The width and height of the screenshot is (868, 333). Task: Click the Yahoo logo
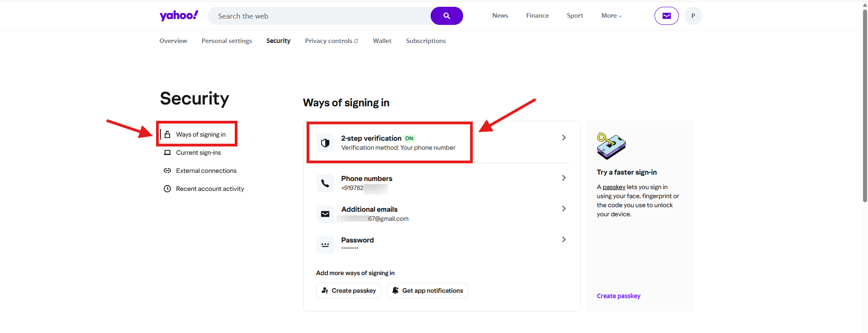(x=179, y=16)
